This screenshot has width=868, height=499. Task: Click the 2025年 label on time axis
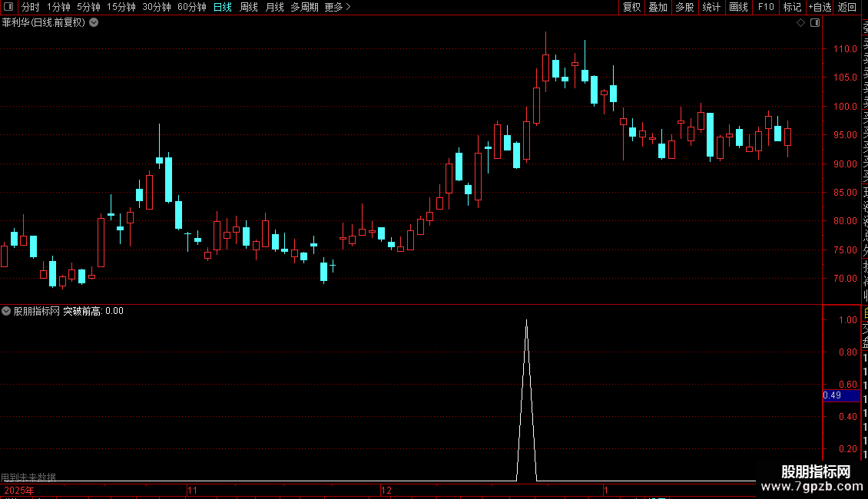pos(19,490)
